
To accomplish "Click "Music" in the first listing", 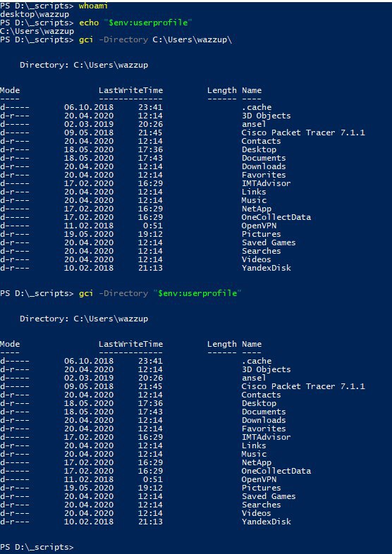I will point(254,201).
